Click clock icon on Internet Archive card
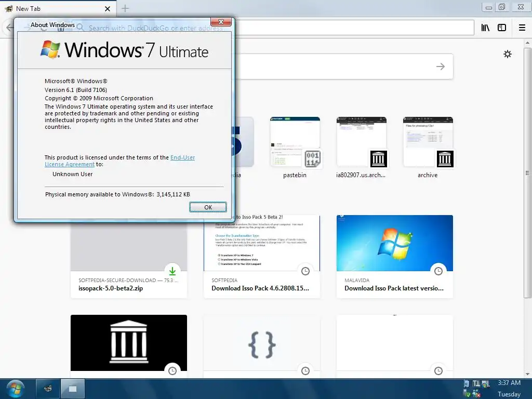This screenshot has height=399, width=532. (x=172, y=370)
